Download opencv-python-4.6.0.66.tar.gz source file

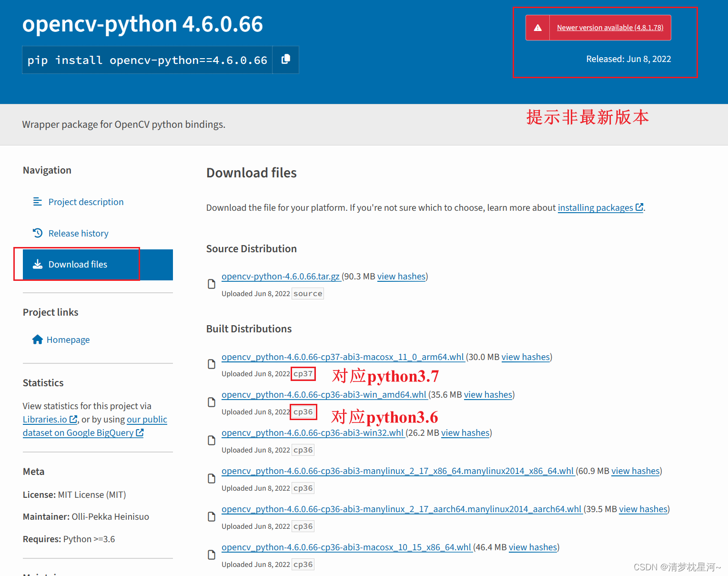281,276
